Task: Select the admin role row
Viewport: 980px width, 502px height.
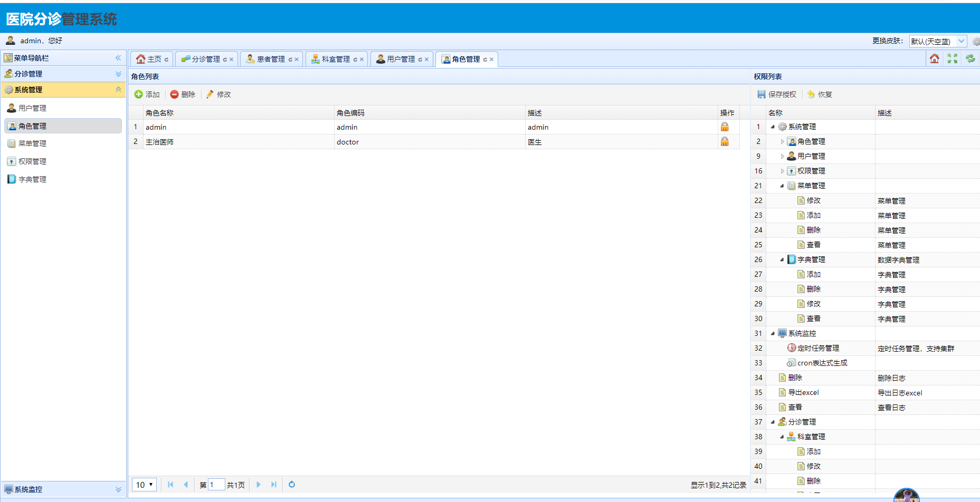Action: point(434,127)
